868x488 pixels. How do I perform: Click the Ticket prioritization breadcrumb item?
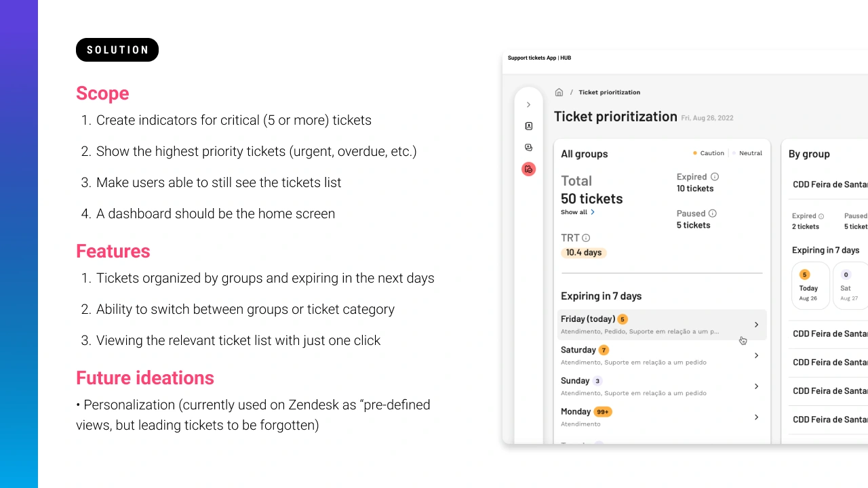pyautogui.click(x=609, y=92)
